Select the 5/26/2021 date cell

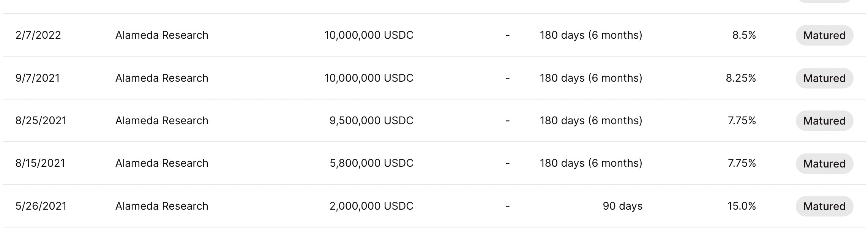pyautogui.click(x=41, y=206)
